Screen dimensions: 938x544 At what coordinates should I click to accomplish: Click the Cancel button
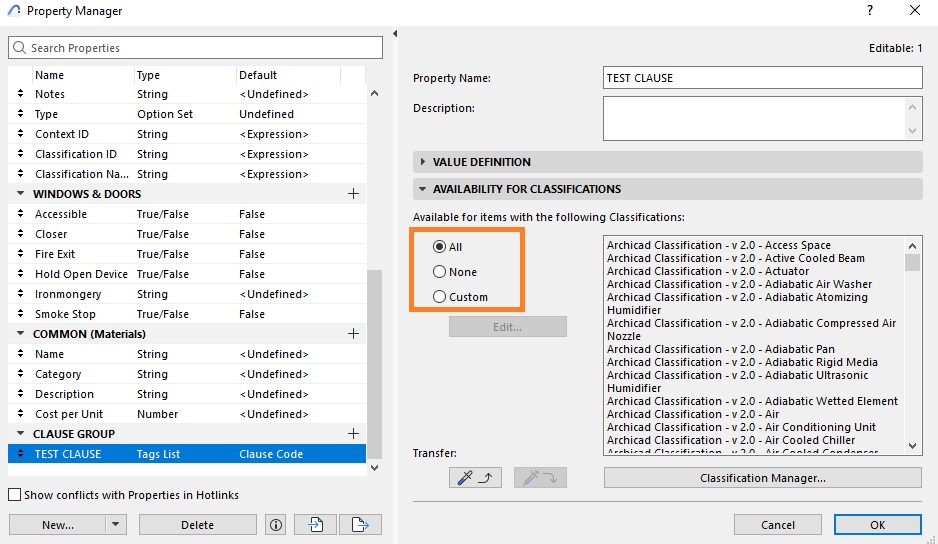click(x=778, y=525)
